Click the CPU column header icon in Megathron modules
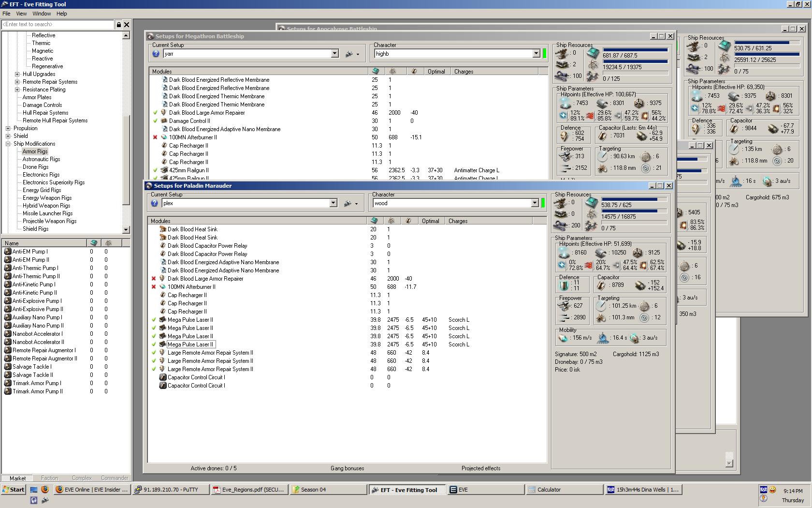 (376, 72)
